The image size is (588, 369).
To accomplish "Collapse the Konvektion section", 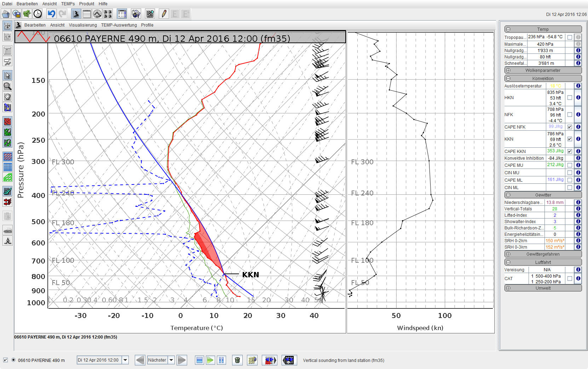I will pyautogui.click(x=508, y=79).
